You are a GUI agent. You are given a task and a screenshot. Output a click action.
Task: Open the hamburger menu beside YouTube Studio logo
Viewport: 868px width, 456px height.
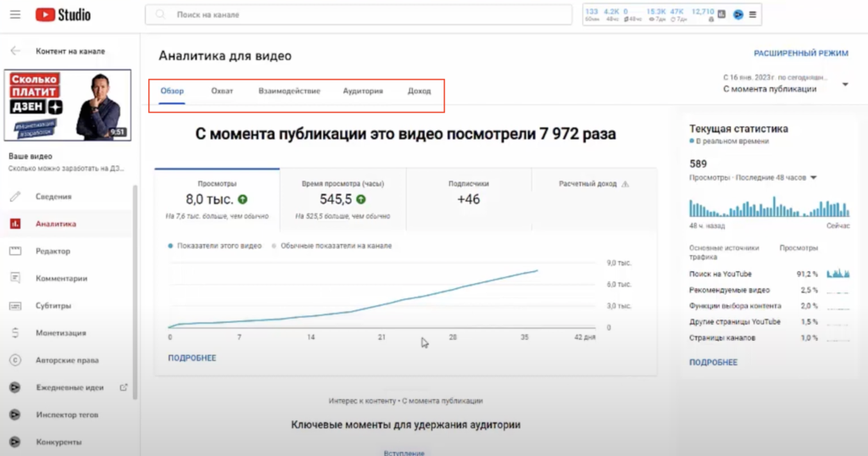(16, 15)
